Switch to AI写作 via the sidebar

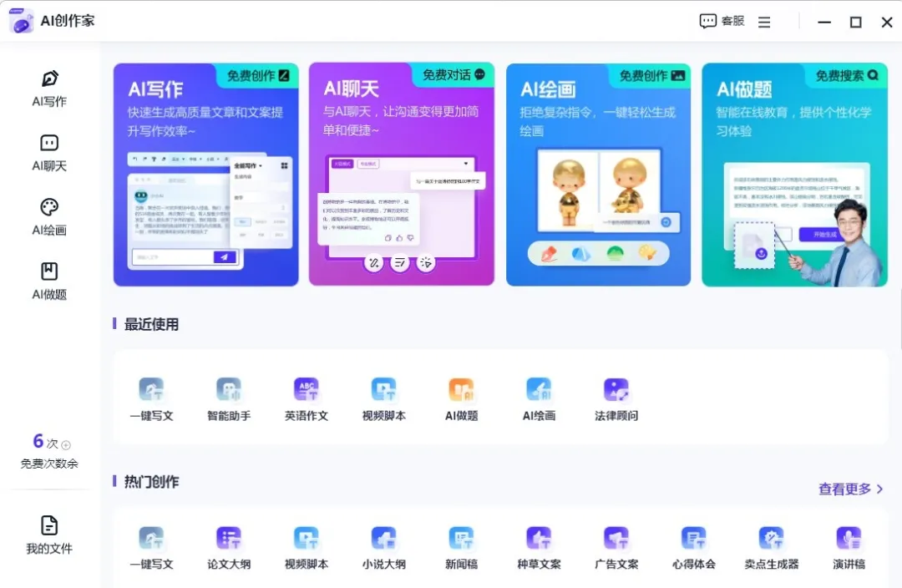[48, 89]
